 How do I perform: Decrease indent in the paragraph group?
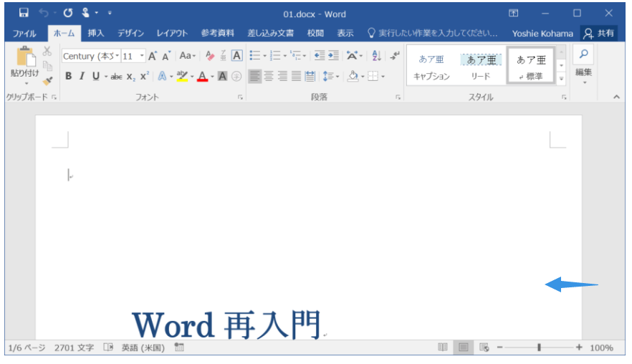coord(320,56)
